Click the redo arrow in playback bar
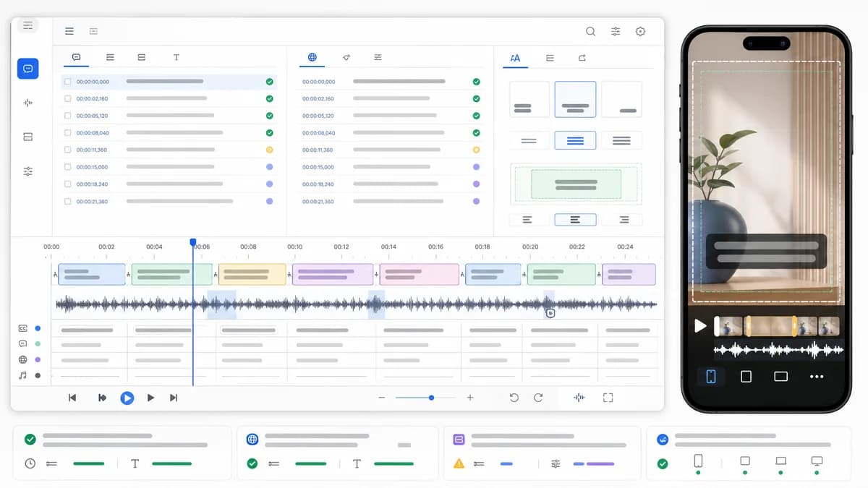 coord(538,398)
